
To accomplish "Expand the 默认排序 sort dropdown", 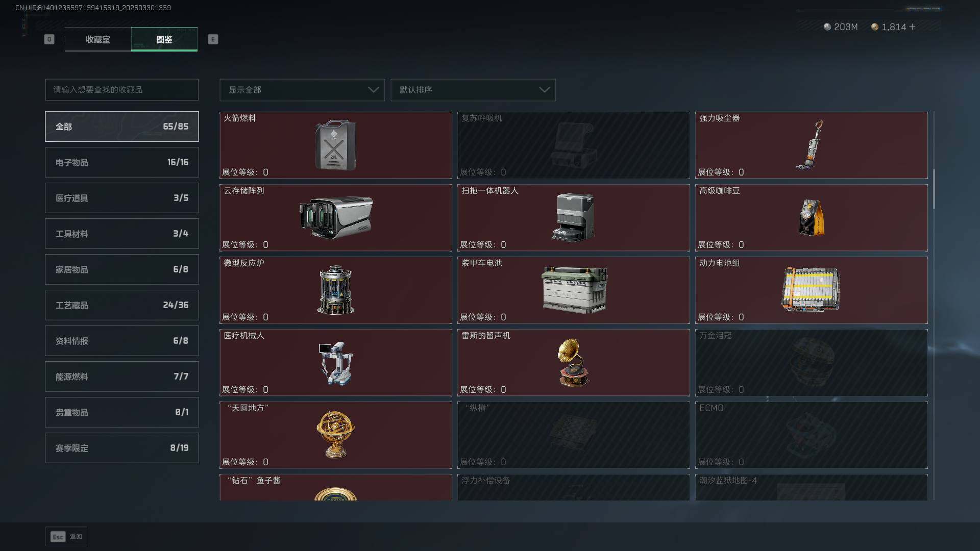I will click(x=473, y=90).
